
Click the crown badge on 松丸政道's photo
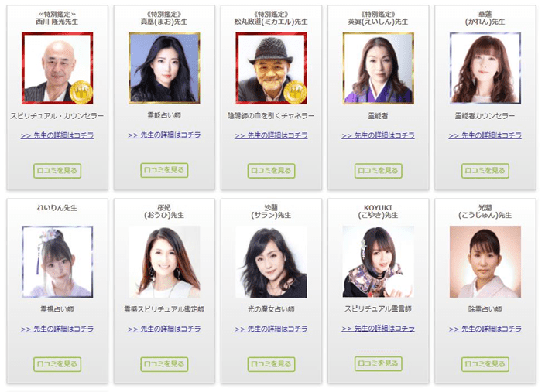(x=295, y=92)
